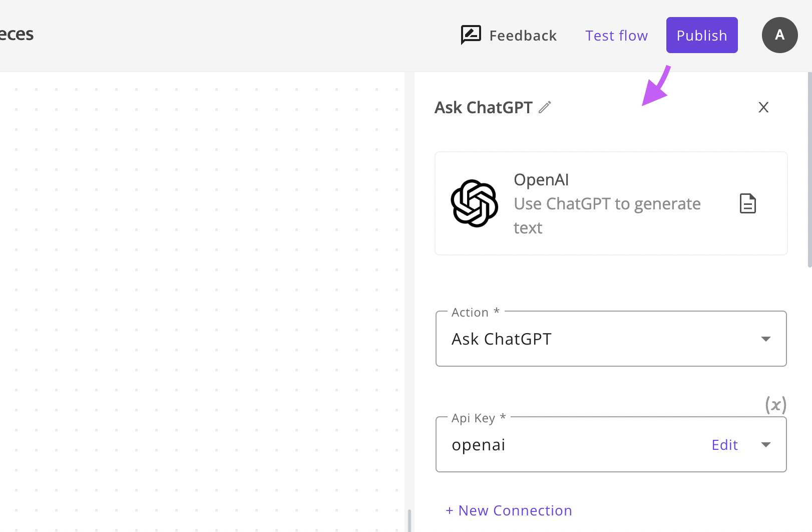Click the (x) variable insert icon

pos(775,405)
